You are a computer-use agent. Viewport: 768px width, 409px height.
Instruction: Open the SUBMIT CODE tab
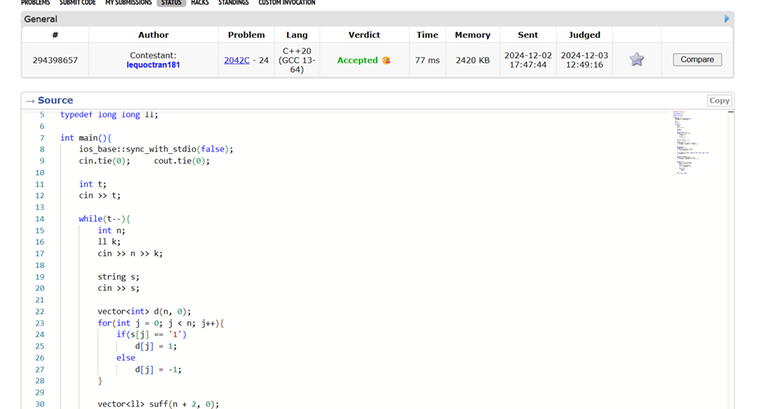coord(85,3)
